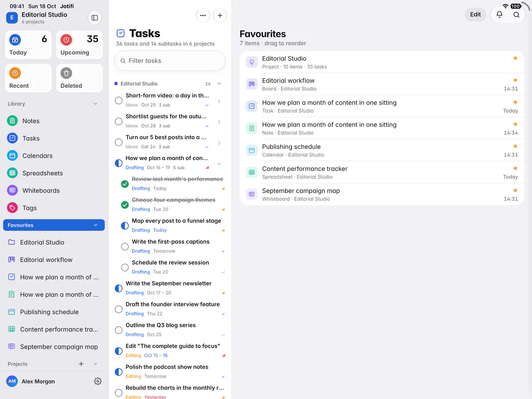This screenshot has width=532, height=399.
Task: Open Tasks in the Library
Action: (54, 138)
